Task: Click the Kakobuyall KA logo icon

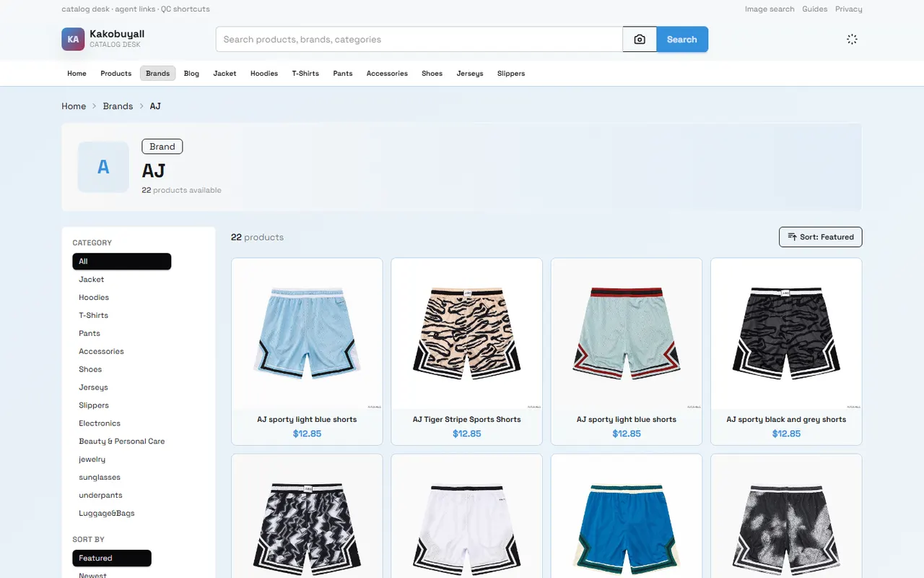Action: point(73,39)
